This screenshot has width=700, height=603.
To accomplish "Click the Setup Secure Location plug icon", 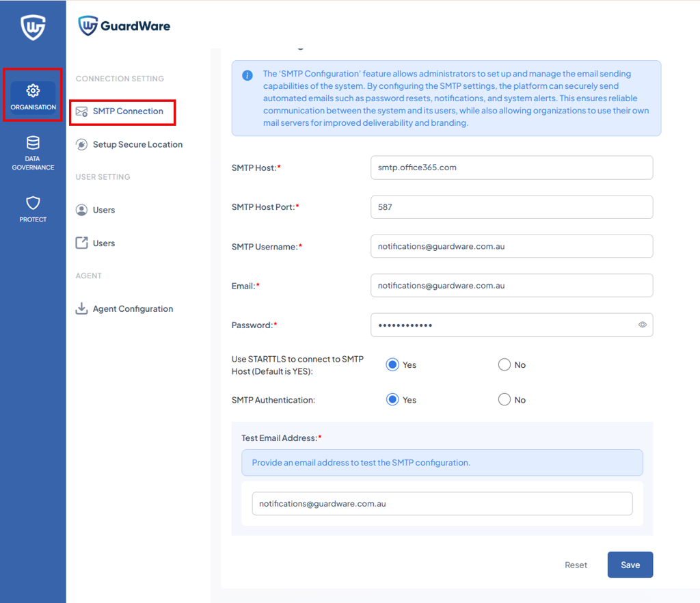I will 82,145.
